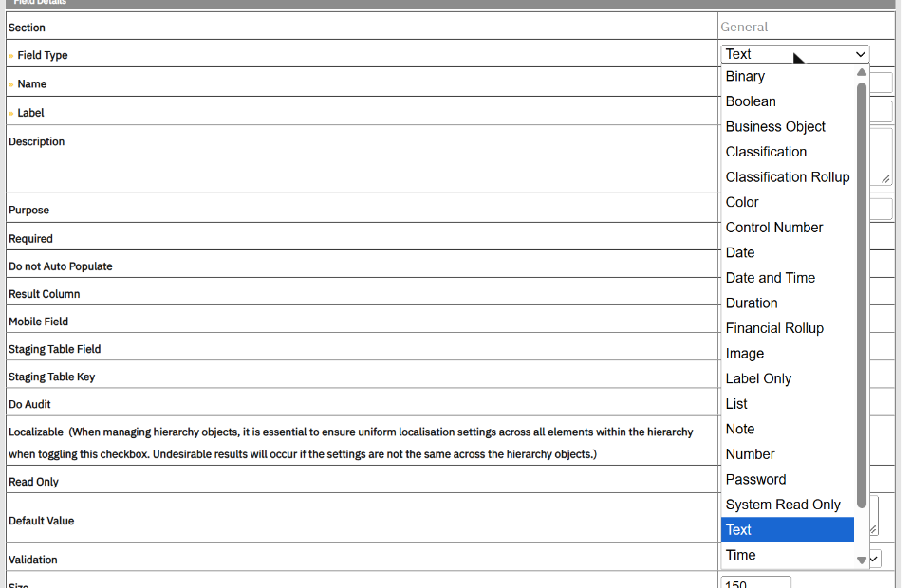Click the Do Audit label
The width and height of the screenshot is (911, 588).
[29, 404]
